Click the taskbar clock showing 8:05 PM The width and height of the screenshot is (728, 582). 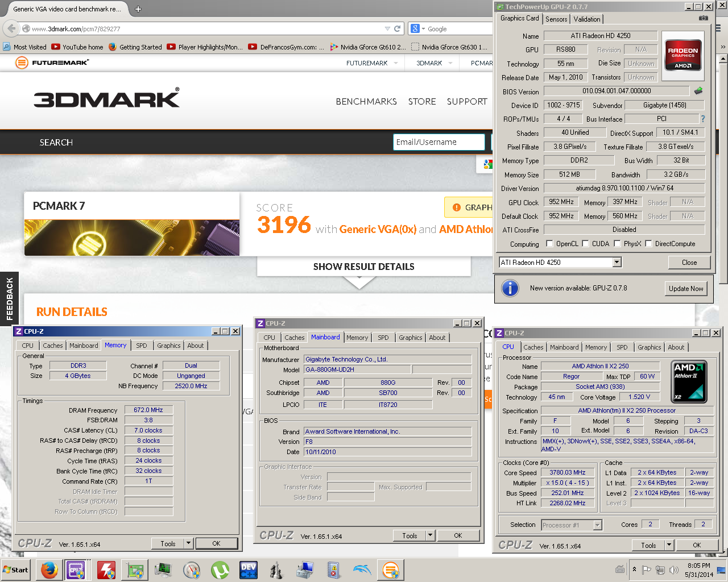click(698, 570)
